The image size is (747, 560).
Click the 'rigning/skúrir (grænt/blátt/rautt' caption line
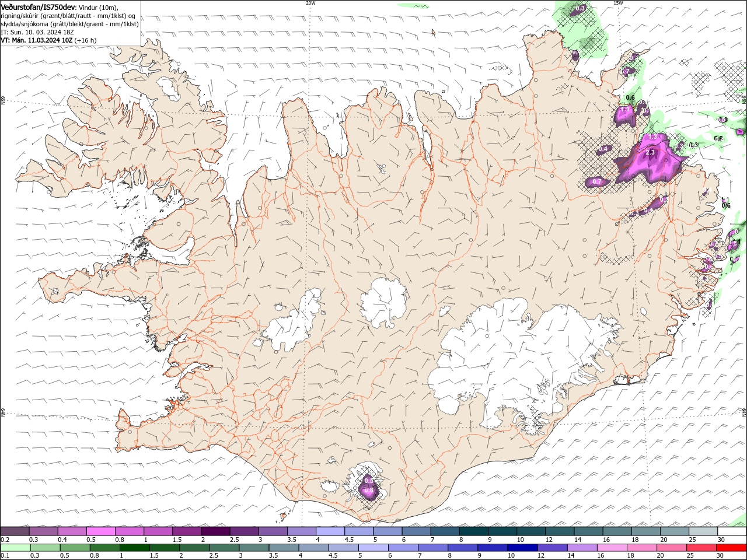(69, 15)
